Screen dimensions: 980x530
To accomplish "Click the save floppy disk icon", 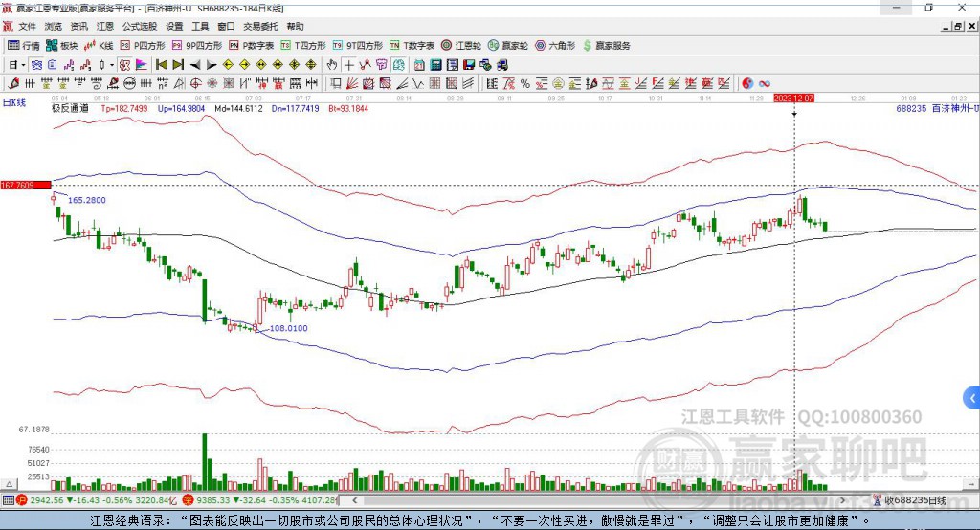I will tap(469, 65).
